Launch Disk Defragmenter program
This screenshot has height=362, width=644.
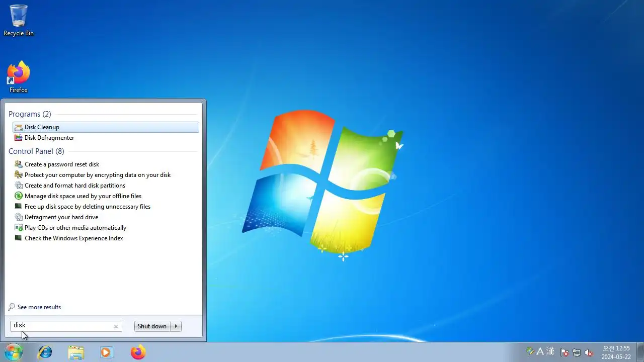pyautogui.click(x=106, y=138)
